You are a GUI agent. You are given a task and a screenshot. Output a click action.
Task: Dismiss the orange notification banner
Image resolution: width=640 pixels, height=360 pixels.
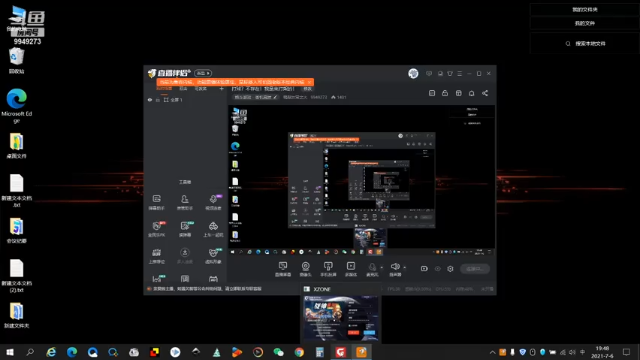(x=309, y=82)
